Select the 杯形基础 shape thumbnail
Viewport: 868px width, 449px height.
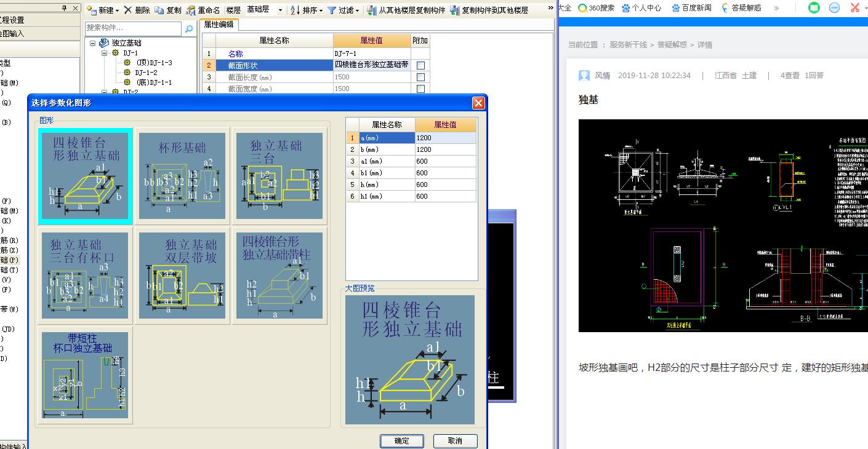pos(182,176)
